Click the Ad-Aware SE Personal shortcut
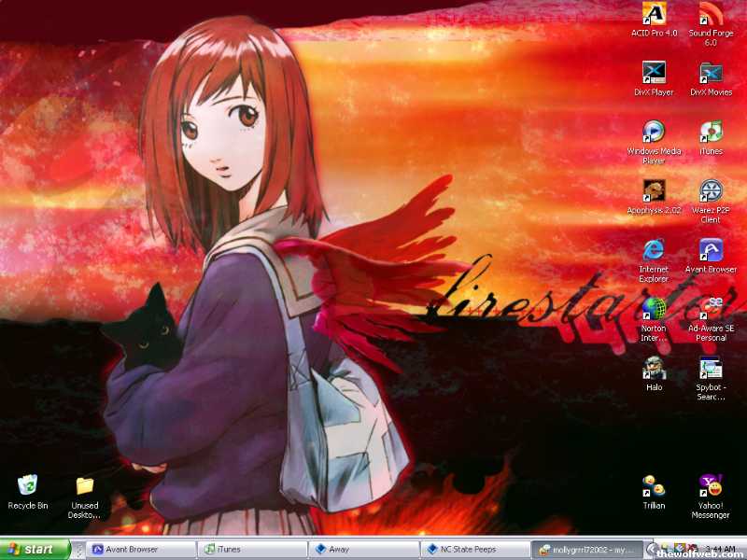 point(711,319)
